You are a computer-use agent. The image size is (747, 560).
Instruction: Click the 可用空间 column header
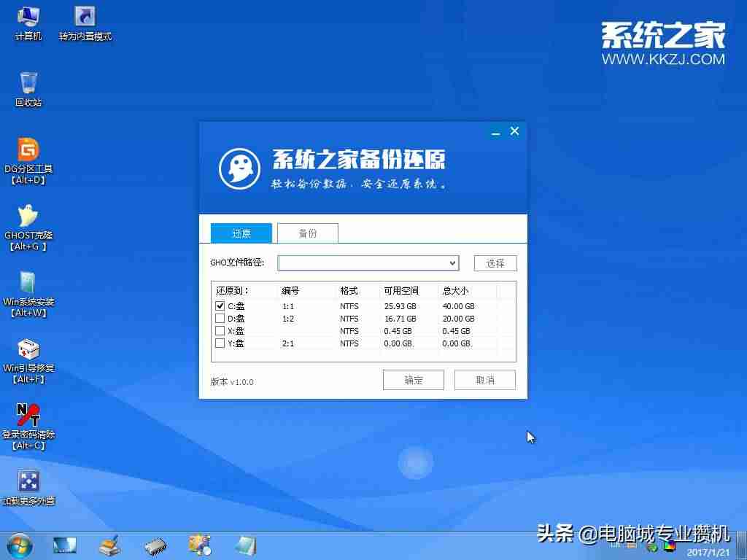click(401, 290)
